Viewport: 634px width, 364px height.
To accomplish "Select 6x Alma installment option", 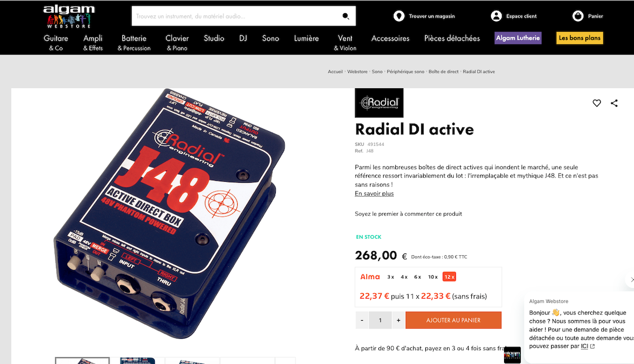I will pyautogui.click(x=417, y=277).
